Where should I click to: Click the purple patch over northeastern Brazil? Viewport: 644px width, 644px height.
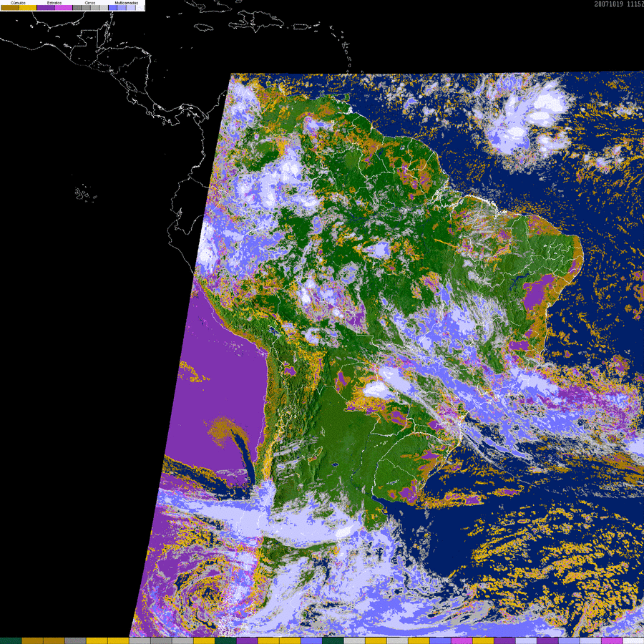tap(535, 295)
